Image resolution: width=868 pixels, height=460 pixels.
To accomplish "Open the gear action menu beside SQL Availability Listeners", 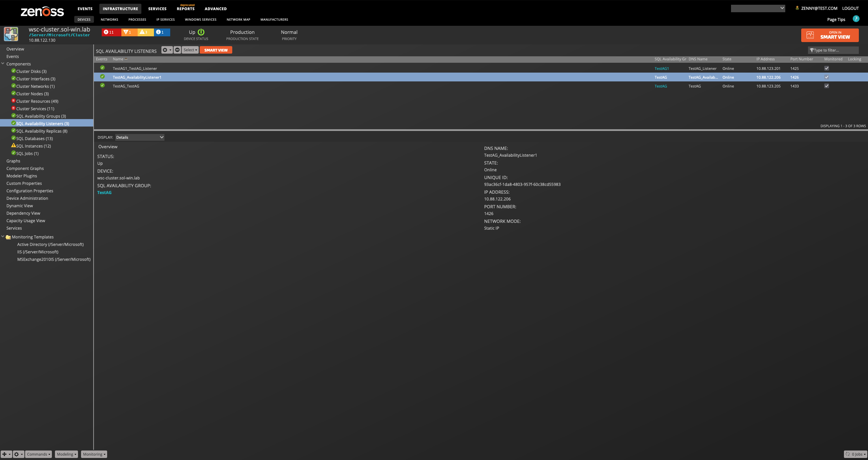I will (167, 50).
